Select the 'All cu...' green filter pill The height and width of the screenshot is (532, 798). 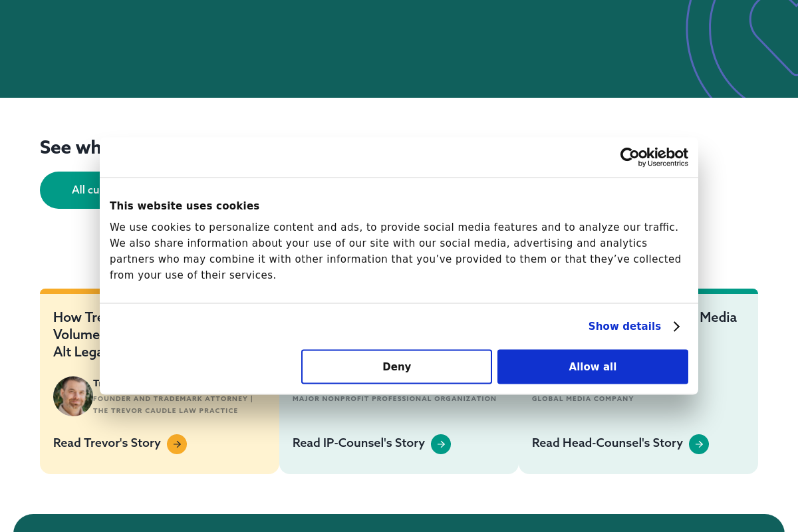pyautogui.click(x=70, y=190)
